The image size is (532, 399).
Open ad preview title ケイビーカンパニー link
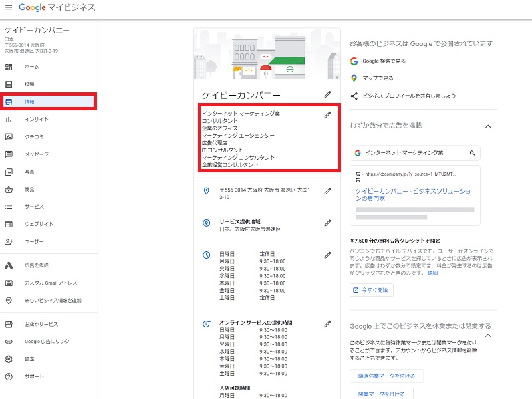[413, 194]
